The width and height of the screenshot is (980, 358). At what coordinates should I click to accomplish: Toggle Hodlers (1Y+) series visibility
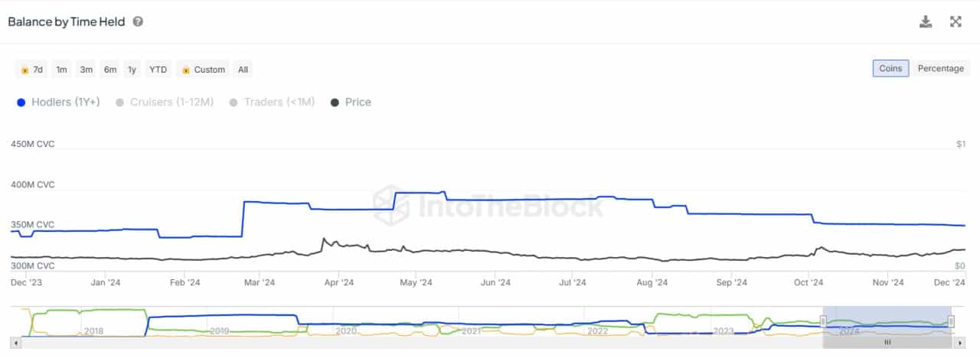(x=58, y=103)
